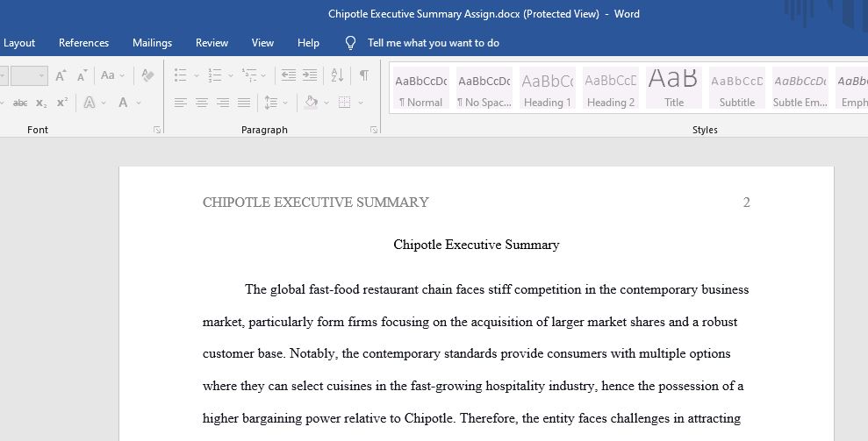This screenshot has height=441, width=868.
Task: Toggle strikethrough abc formatting
Action: click(x=20, y=103)
